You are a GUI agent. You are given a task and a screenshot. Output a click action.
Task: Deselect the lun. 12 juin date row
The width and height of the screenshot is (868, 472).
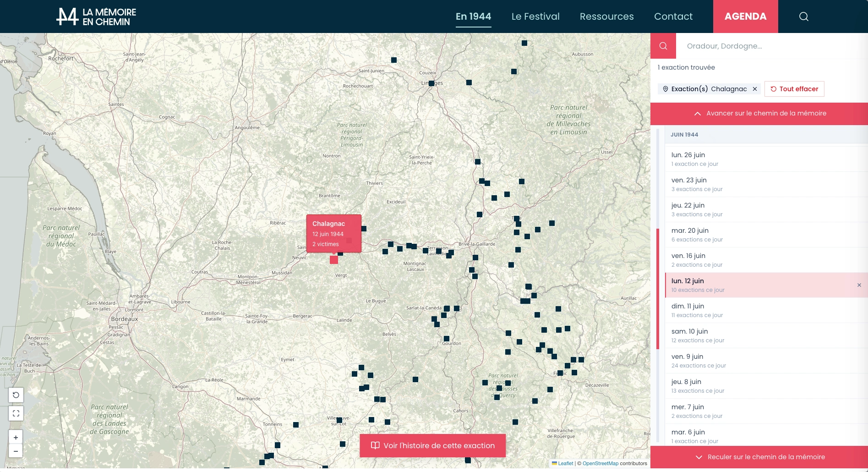(859, 285)
